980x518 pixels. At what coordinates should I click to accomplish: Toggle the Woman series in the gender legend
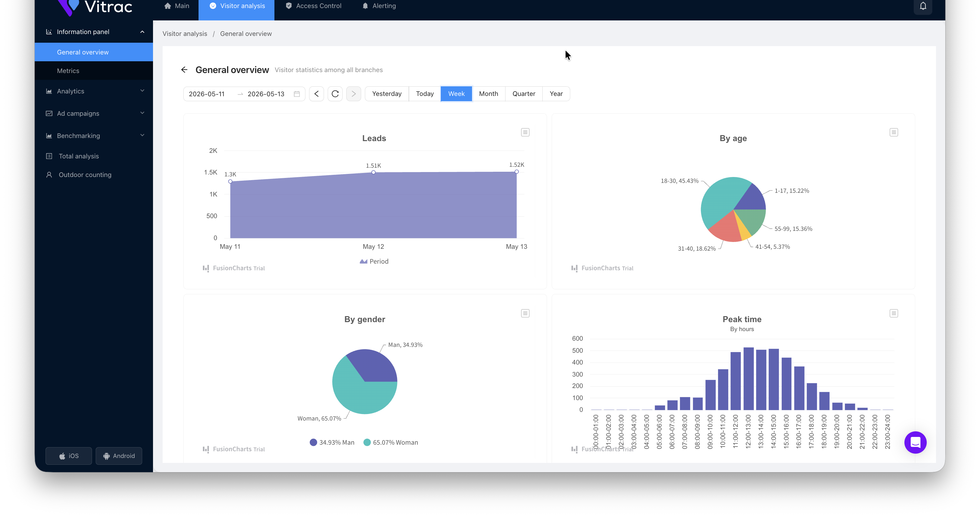391,442
